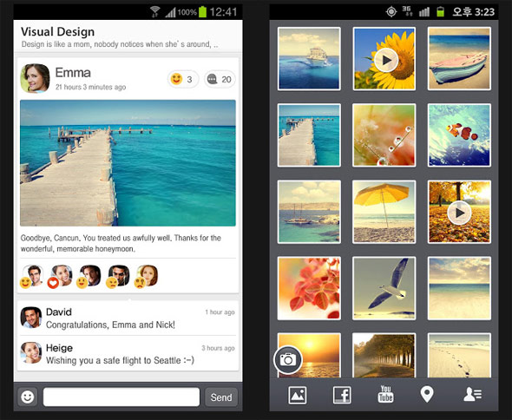Select the yellow beach umbrella thumbnail
Image resolution: width=512 pixels, height=420 pixels.
coord(384,212)
